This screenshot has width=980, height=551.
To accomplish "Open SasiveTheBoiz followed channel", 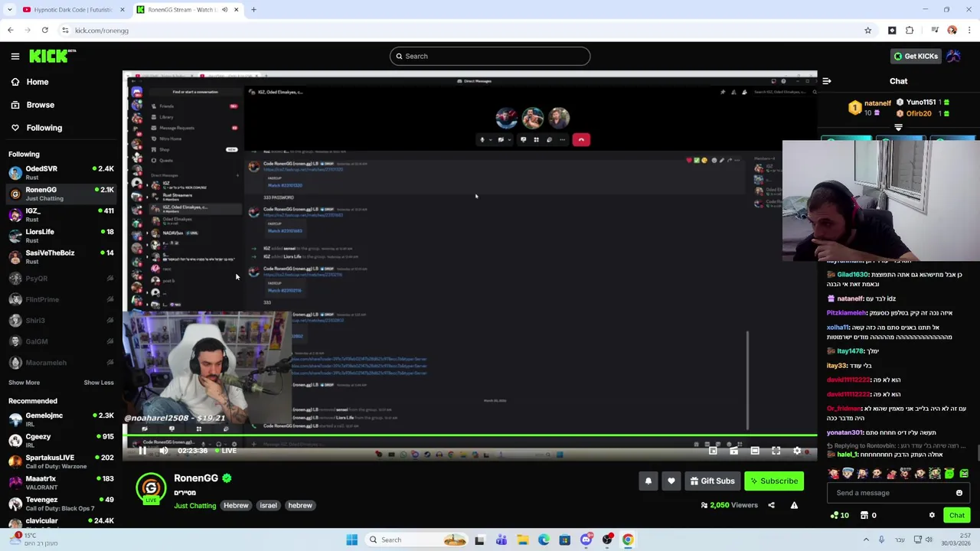I will 61,256.
